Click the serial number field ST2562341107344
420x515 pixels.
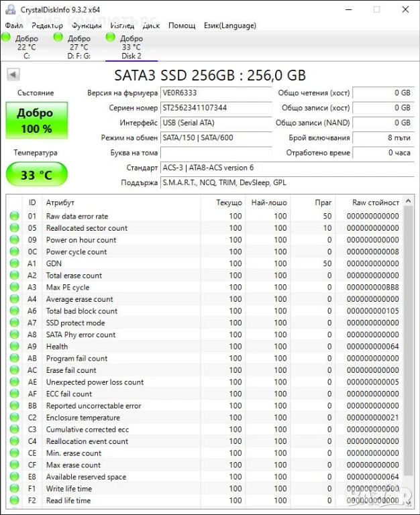[x=215, y=108]
